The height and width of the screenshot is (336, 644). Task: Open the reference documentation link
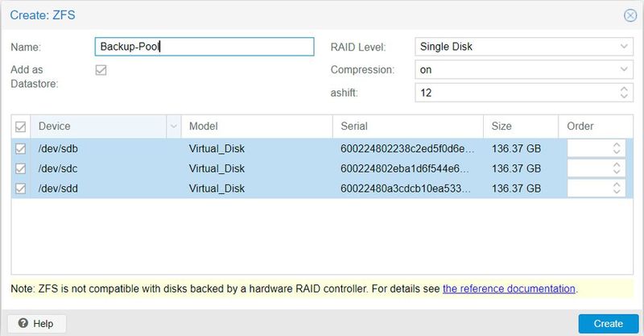coord(509,288)
